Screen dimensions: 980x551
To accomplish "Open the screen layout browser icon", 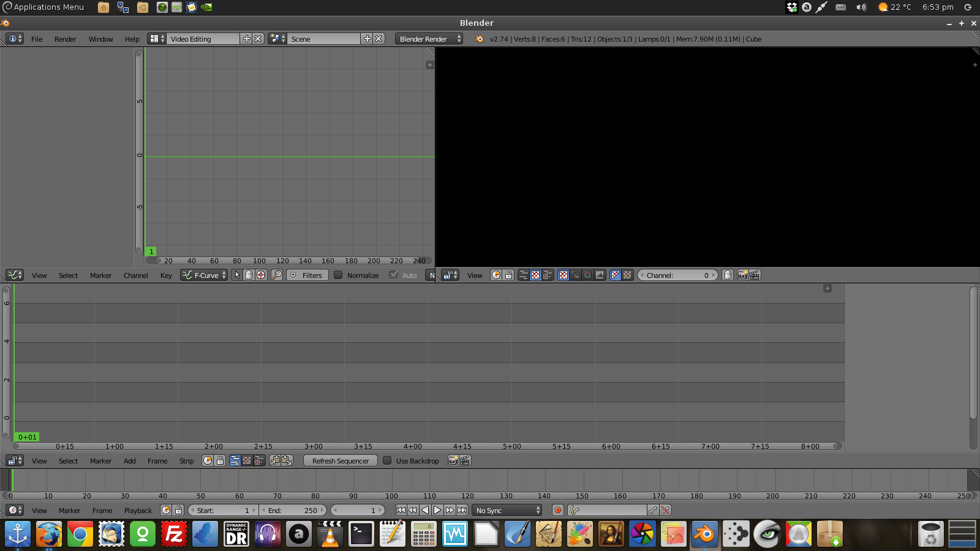I will [157, 39].
